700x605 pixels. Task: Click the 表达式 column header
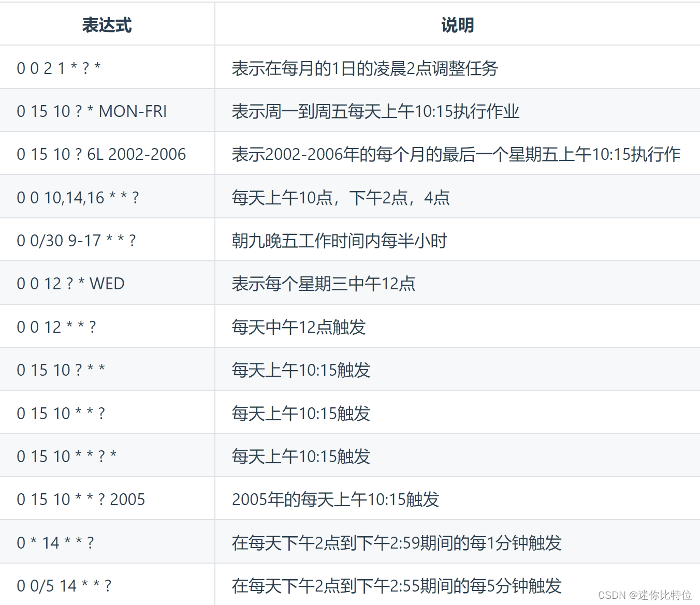click(x=106, y=25)
